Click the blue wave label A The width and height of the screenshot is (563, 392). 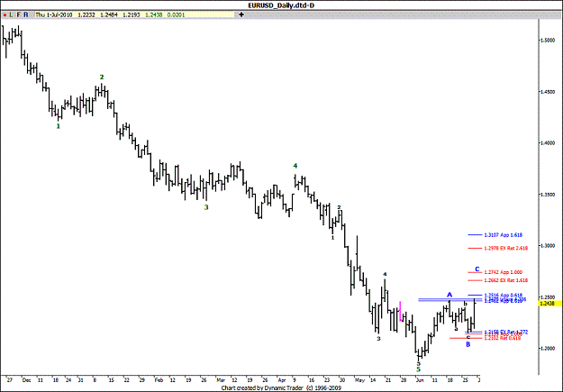pyautogui.click(x=449, y=295)
